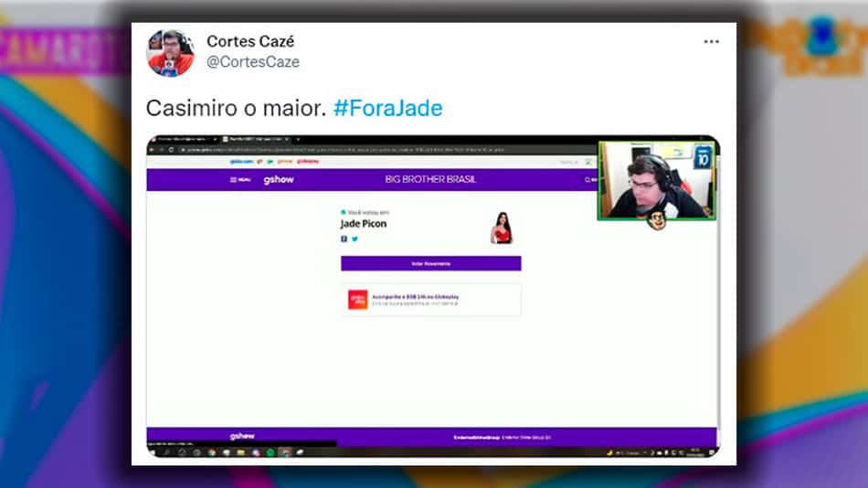Open the search magnifier in the gshow header
Screen dimensions: 868x488
[587, 179]
